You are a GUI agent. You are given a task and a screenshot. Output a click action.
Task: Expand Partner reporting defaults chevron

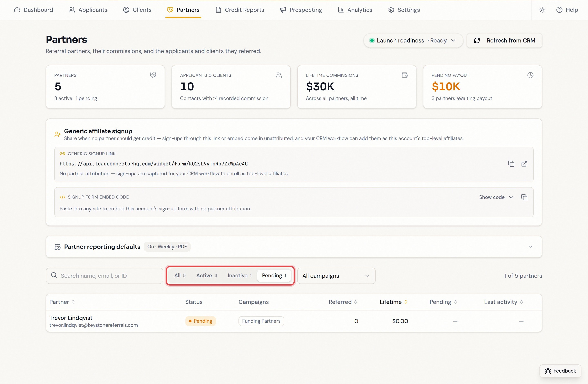click(x=531, y=247)
